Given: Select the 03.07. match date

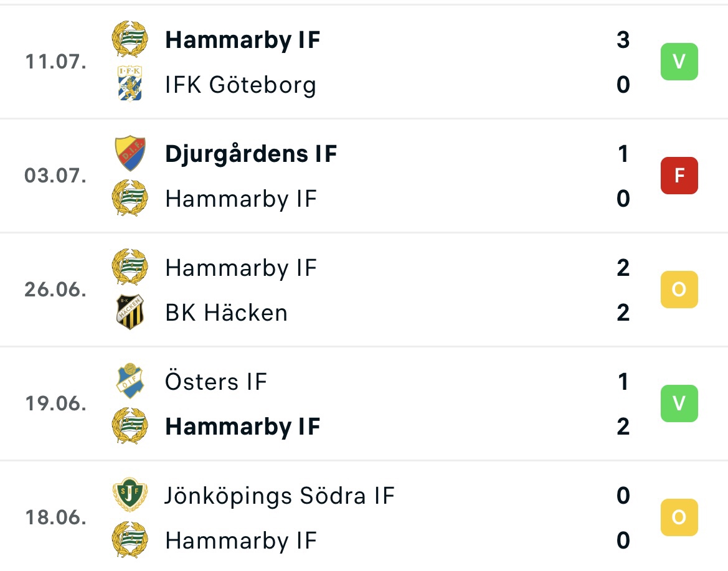Looking at the screenshot, I should (x=55, y=176).
